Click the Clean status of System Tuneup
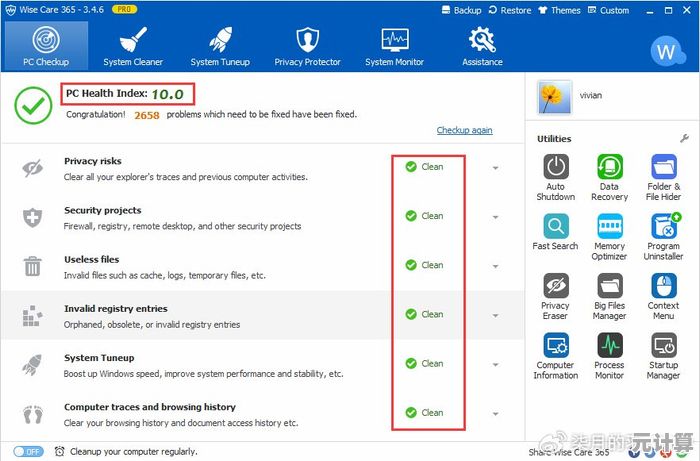The width and height of the screenshot is (700, 461). click(x=425, y=363)
